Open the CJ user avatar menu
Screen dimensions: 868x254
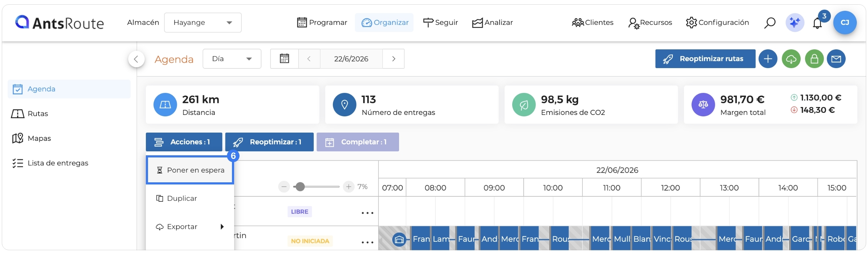[x=845, y=23]
